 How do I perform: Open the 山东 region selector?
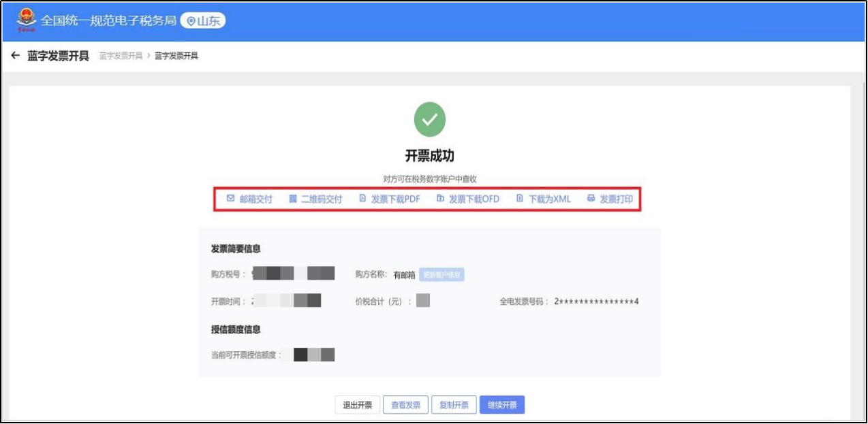pyautogui.click(x=202, y=21)
